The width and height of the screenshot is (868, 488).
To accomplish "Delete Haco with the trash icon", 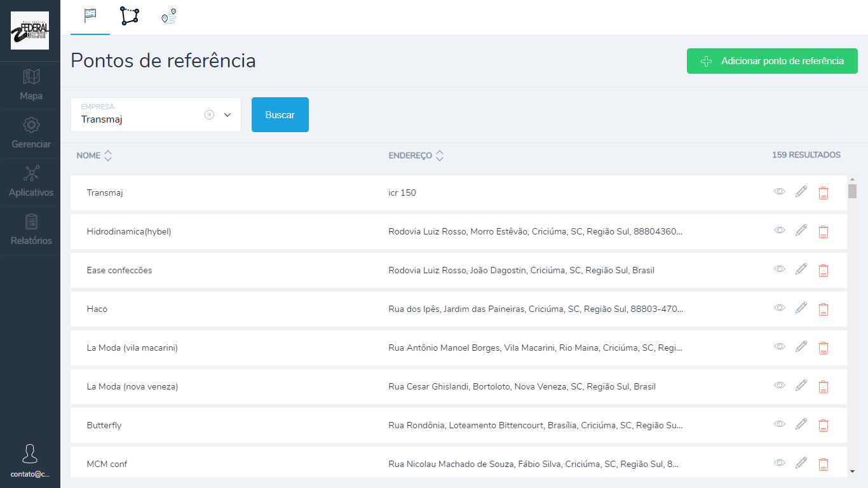I will (824, 309).
